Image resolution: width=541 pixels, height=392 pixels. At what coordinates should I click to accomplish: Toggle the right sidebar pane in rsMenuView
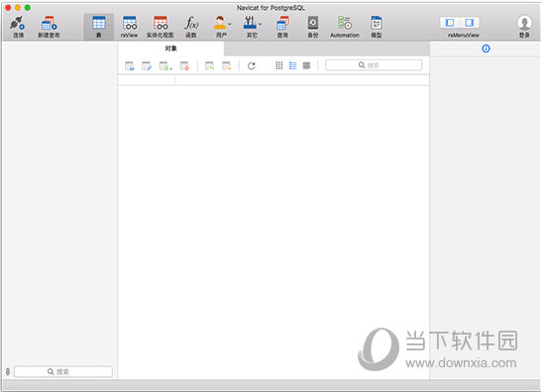(x=470, y=23)
